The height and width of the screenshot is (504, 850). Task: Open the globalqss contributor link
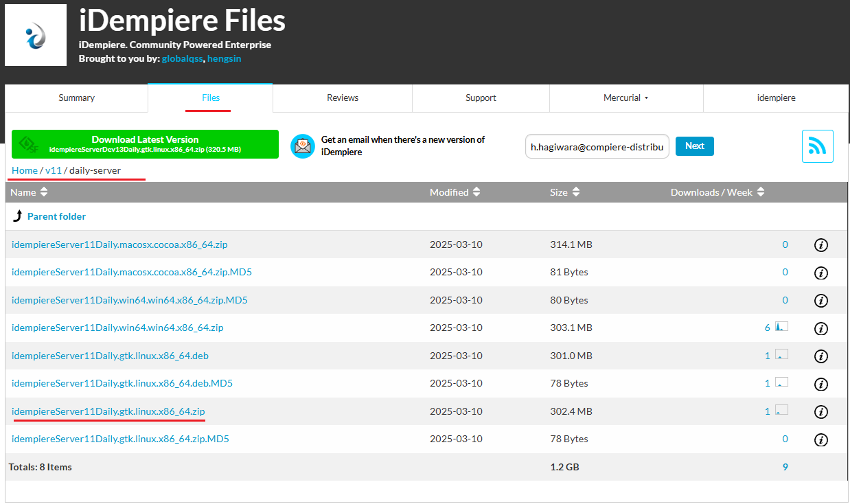[182, 58]
